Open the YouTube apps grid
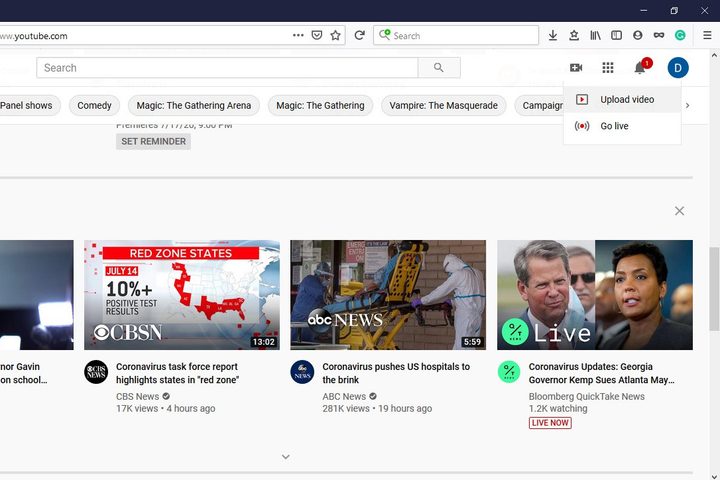The height and width of the screenshot is (480, 720). (x=608, y=68)
